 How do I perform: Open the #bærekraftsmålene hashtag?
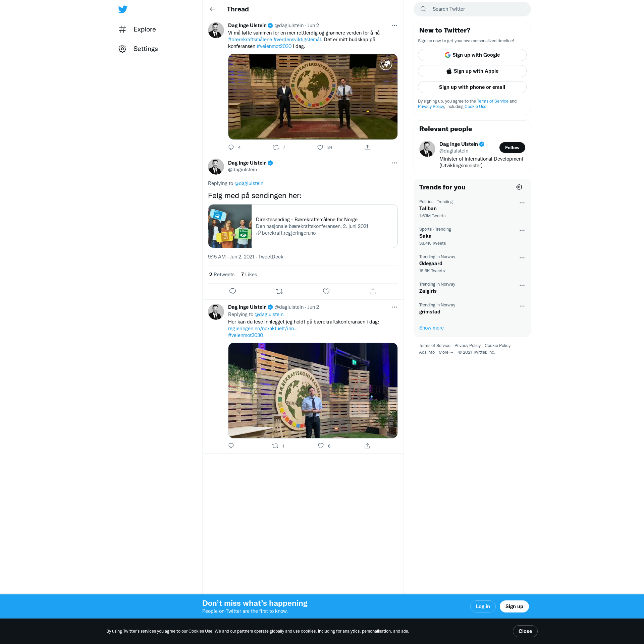[250, 40]
